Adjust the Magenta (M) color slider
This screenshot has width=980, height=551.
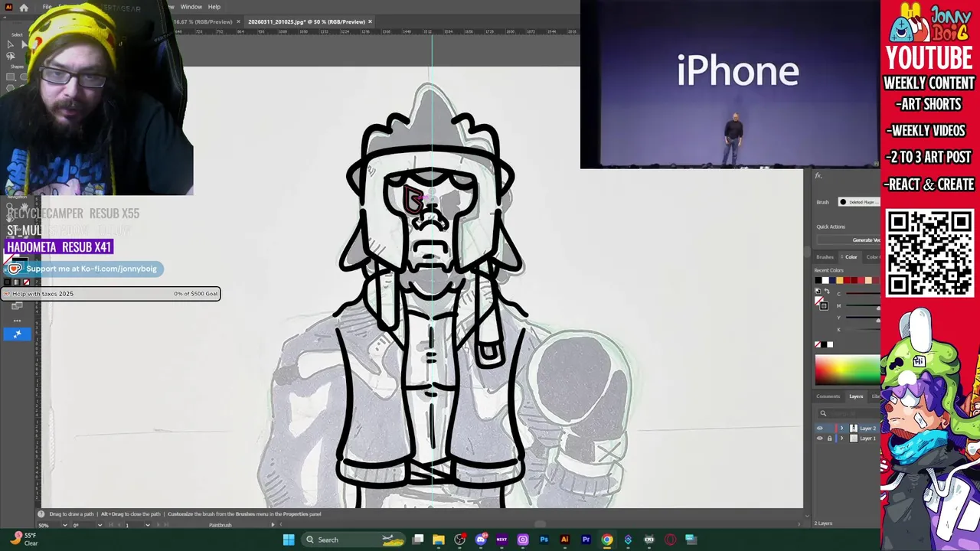[863, 306]
